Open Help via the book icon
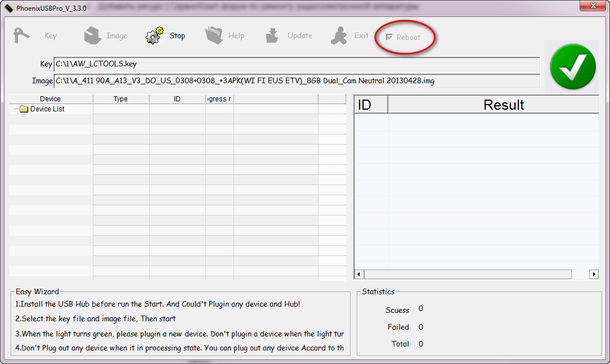 tap(214, 35)
